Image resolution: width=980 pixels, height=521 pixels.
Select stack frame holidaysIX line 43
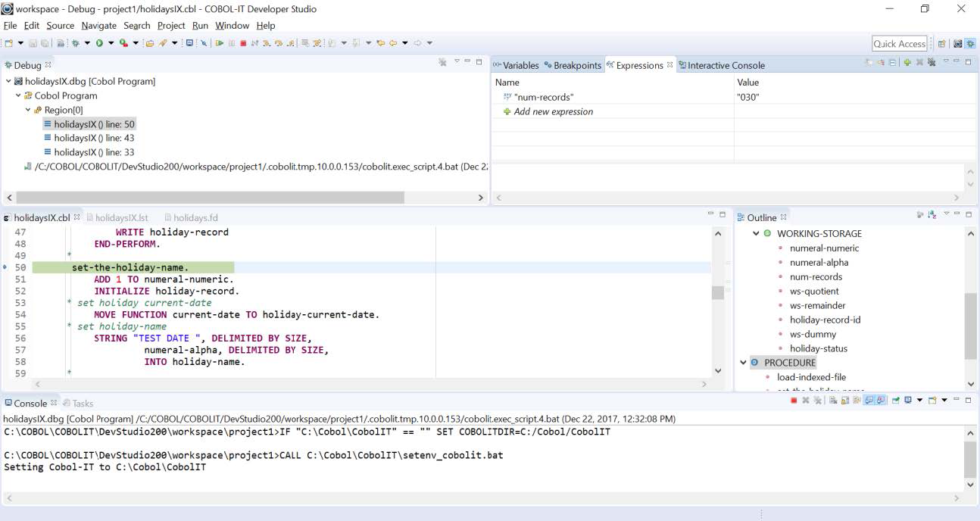[94, 138]
